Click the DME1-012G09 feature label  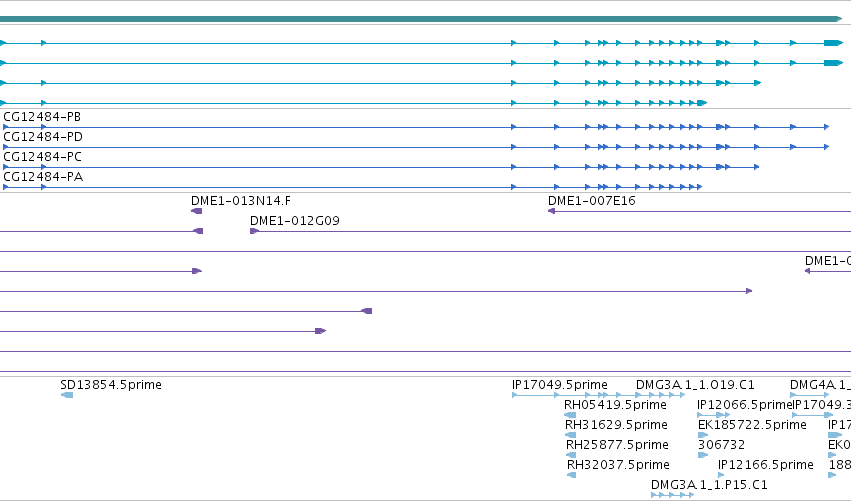point(295,221)
